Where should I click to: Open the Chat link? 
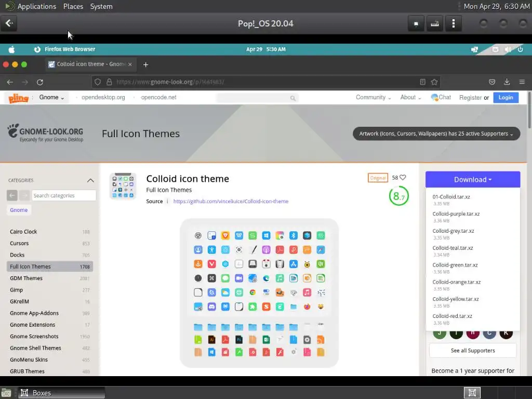coord(441,97)
